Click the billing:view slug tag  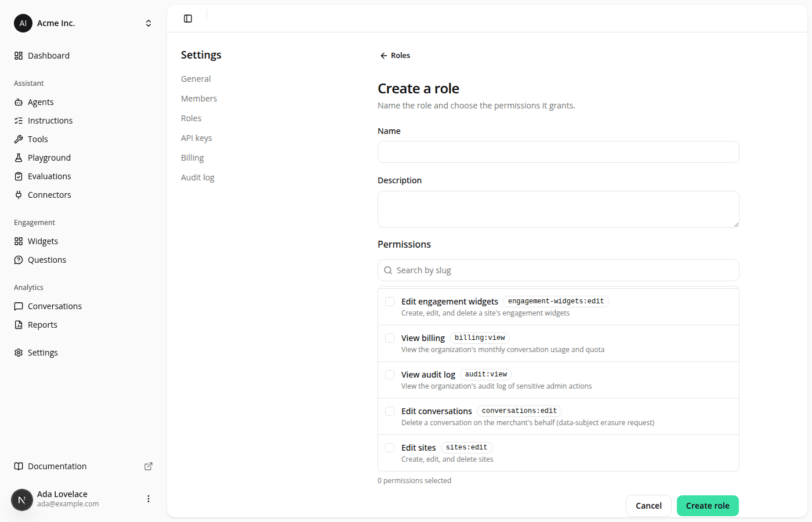[480, 338]
